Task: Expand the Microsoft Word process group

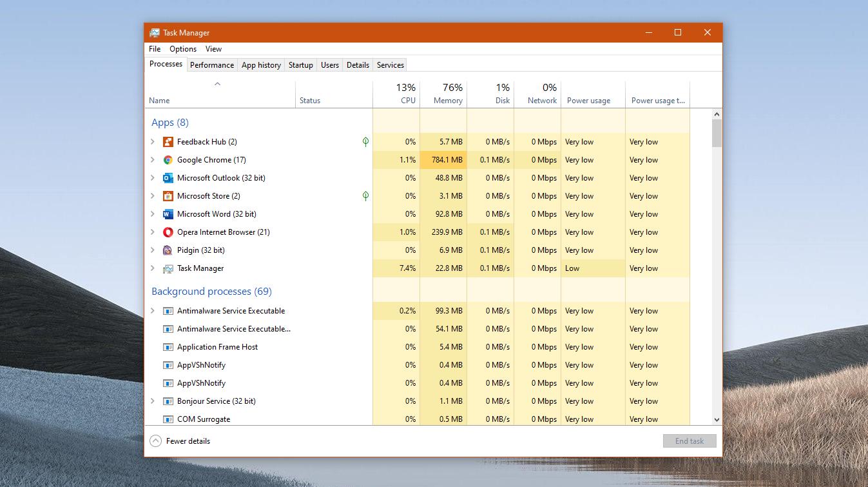Action: [x=153, y=214]
